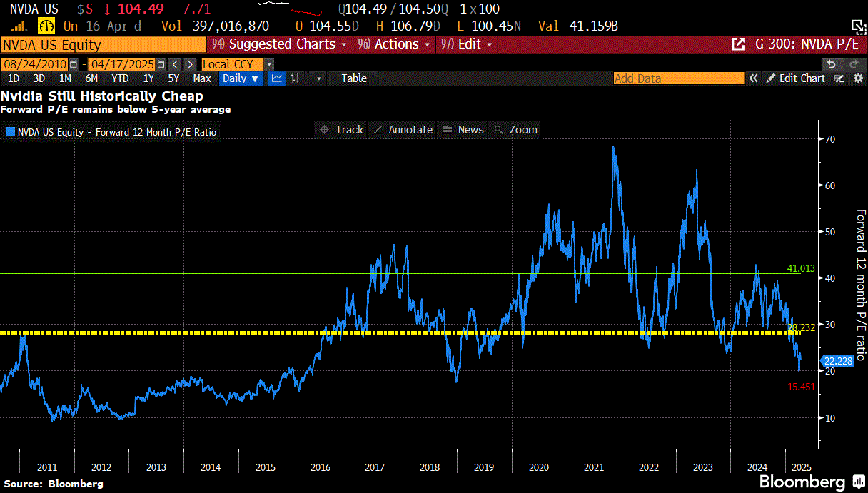Select the 6M time range
The width and height of the screenshot is (868, 493).
pos(91,78)
